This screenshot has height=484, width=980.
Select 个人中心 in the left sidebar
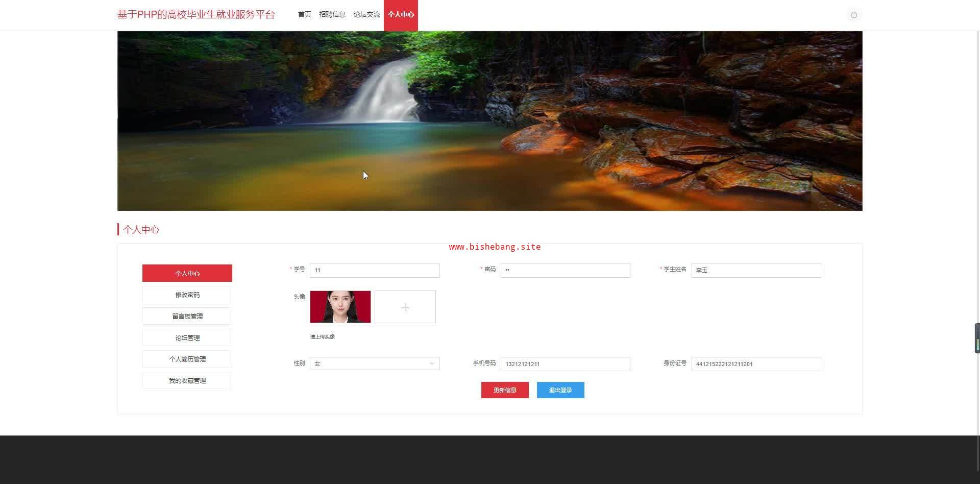point(187,273)
